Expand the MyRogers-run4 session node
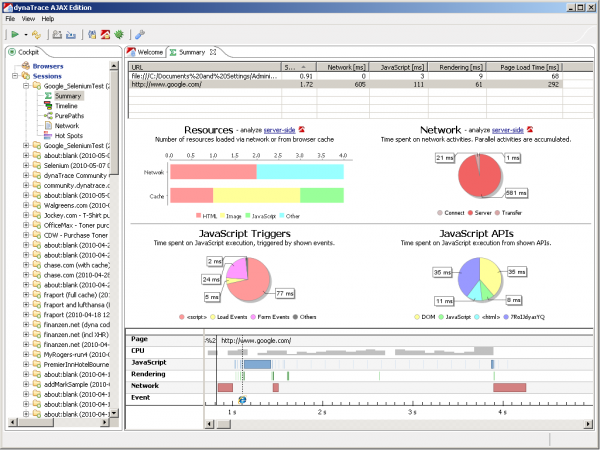This screenshot has height=450, width=600. pyautogui.click(x=26, y=354)
